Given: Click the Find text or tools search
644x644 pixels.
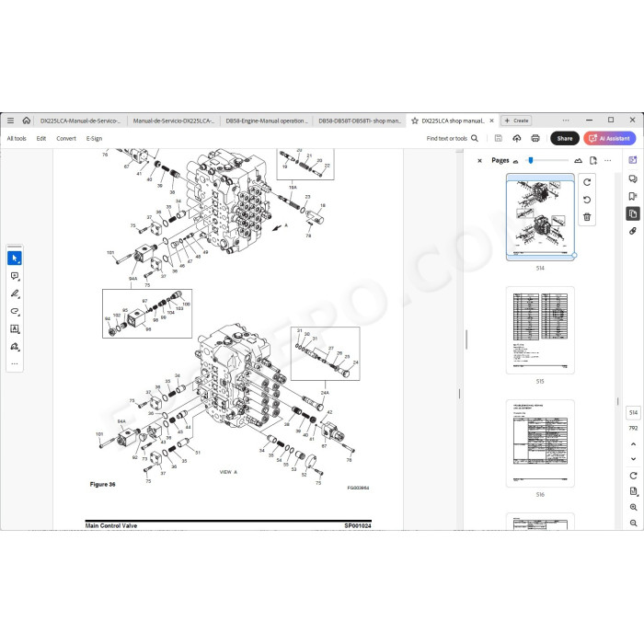Looking at the screenshot, I should click(453, 138).
